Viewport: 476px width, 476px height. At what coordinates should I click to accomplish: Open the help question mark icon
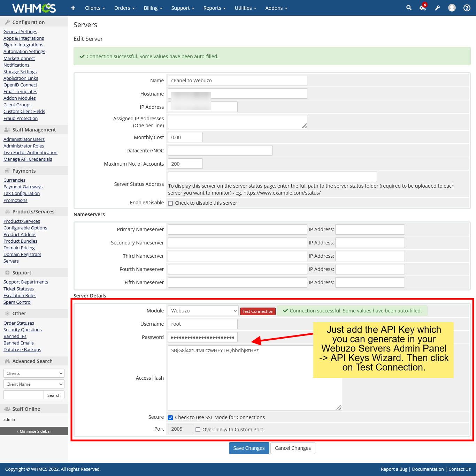coord(467,8)
